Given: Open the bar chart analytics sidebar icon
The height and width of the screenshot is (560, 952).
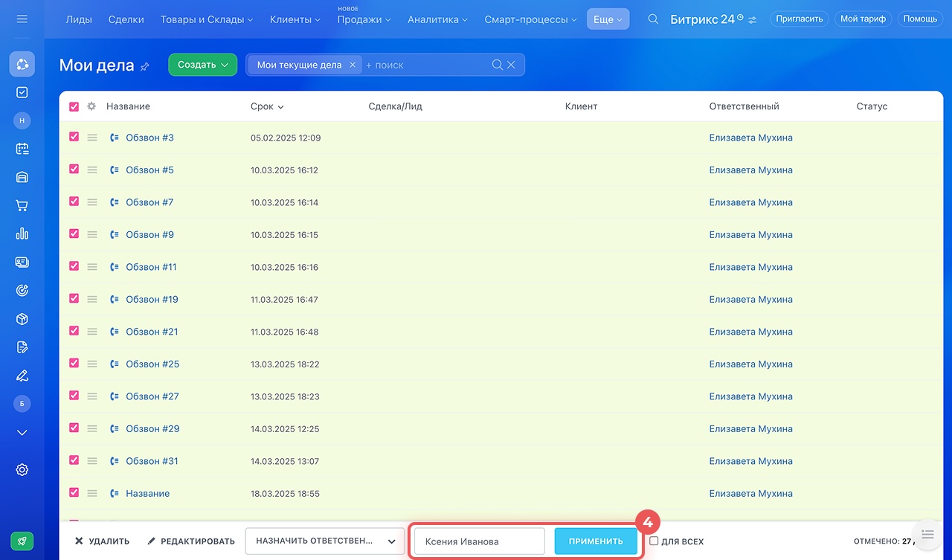Looking at the screenshot, I should (x=22, y=234).
